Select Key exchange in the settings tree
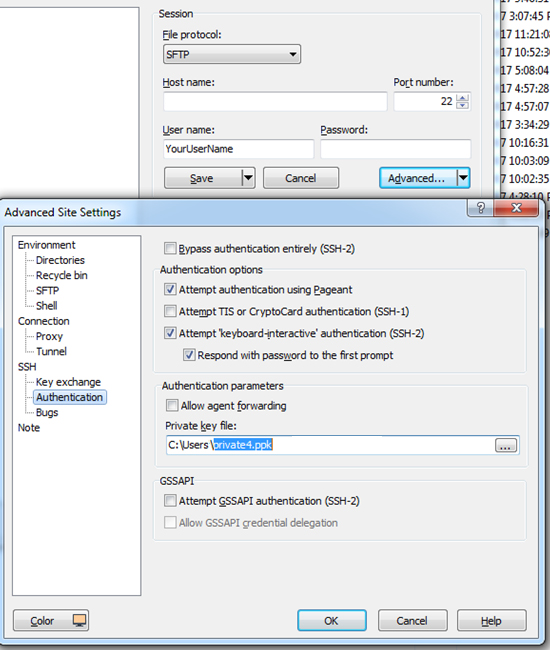The width and height of the screenshot is (550, 650). (x=68, y=382)
